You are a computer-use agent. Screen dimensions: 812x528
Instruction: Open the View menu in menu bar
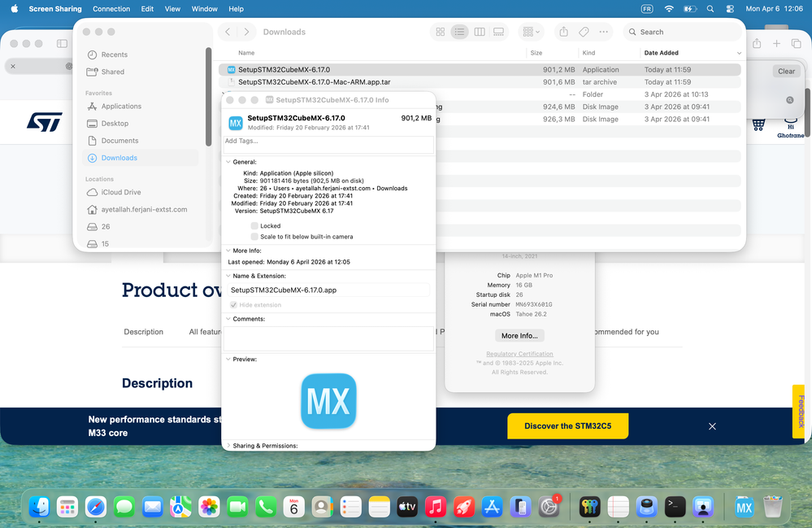click(172, 9)
